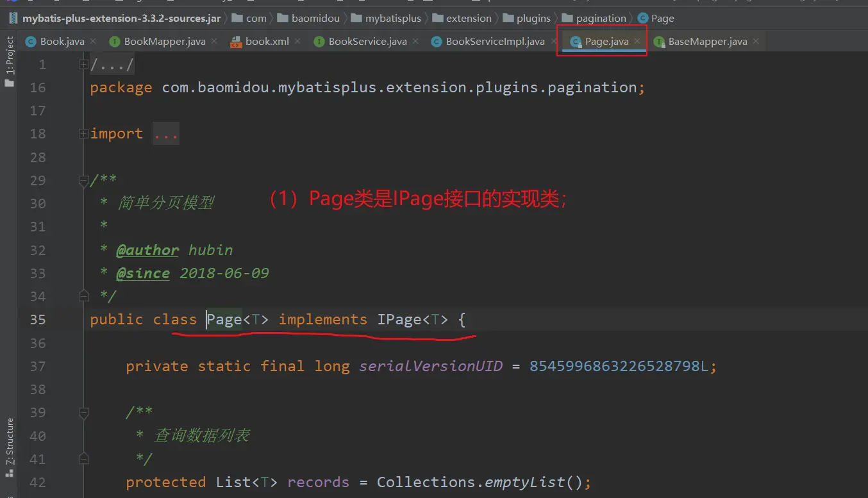
Task: Expand the folded license comment on line 1
Action: pyautogui.click(x=83, y=64)
